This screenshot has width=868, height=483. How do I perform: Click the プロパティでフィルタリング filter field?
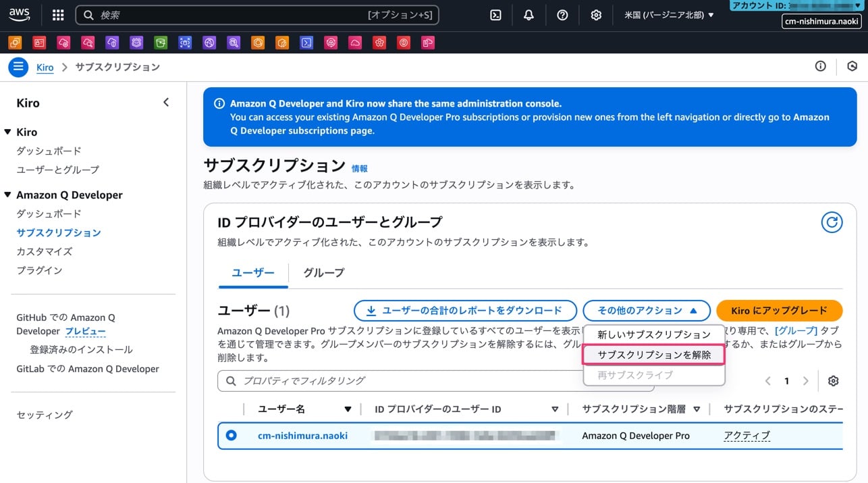(337, 380)
